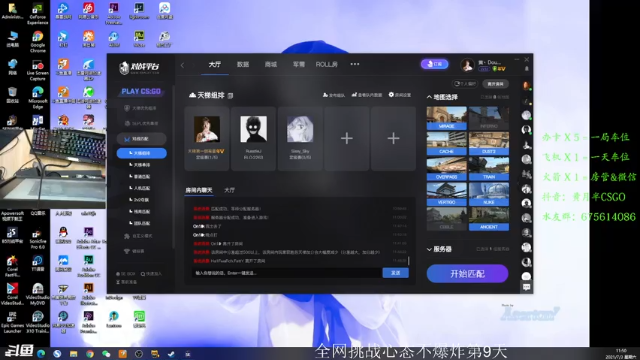Open GeForce Experience desktop icon
Screen dimensions: 640x360
[38, 13]
